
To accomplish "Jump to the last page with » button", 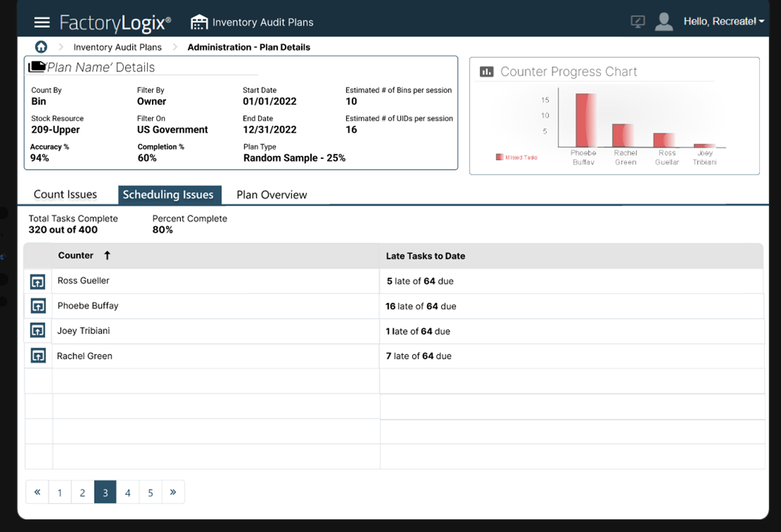I will (173, 492).
